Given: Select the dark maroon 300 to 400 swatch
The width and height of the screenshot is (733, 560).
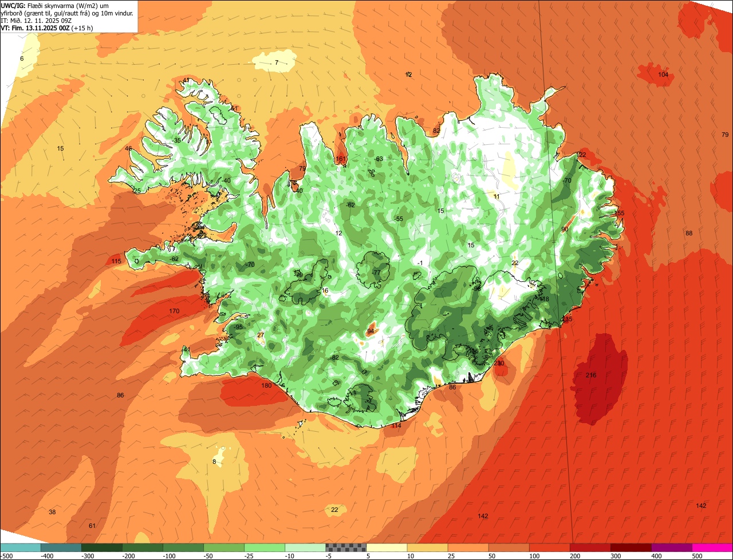Looking at the screenshot, I should pos(630,547).
